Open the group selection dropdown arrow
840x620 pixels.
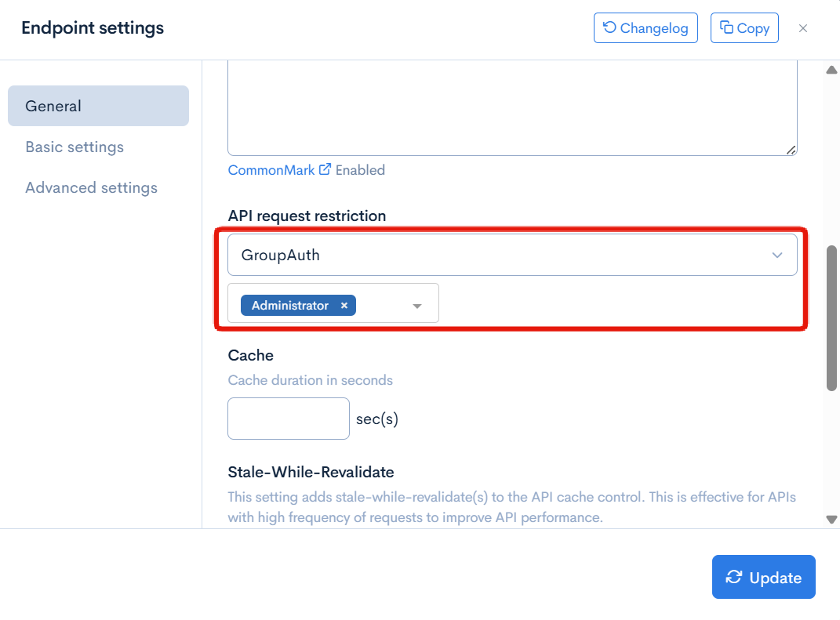(x=417, y=306)
